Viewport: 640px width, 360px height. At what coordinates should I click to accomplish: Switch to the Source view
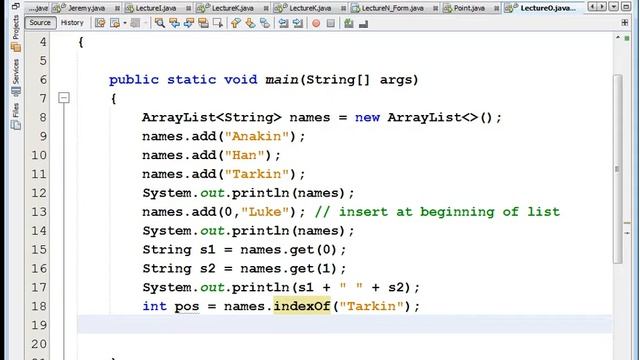[40, 23]
